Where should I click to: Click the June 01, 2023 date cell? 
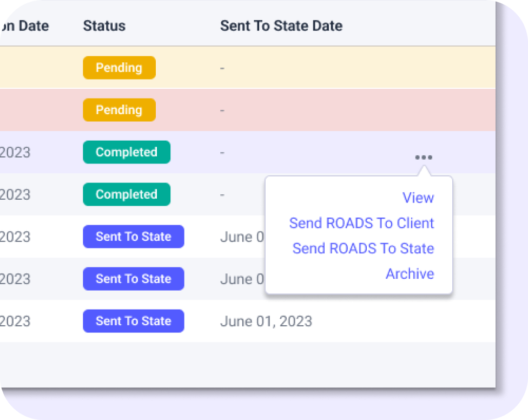tap(266, 321)
